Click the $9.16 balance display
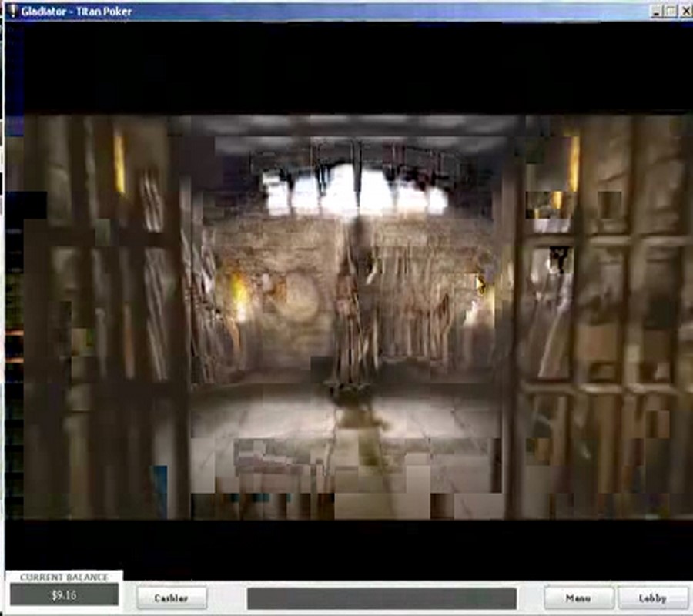Viewport: 693px width, 616px height. click(64, 594)
